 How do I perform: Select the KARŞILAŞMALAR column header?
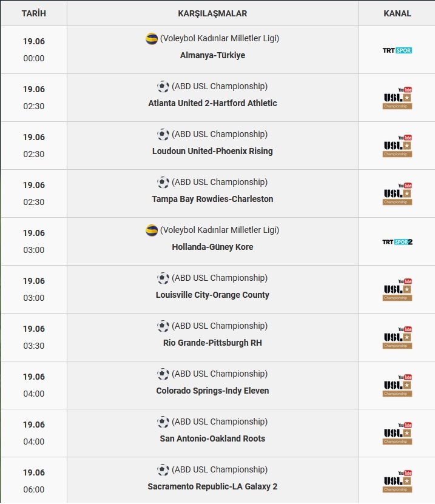click(212, 13)
